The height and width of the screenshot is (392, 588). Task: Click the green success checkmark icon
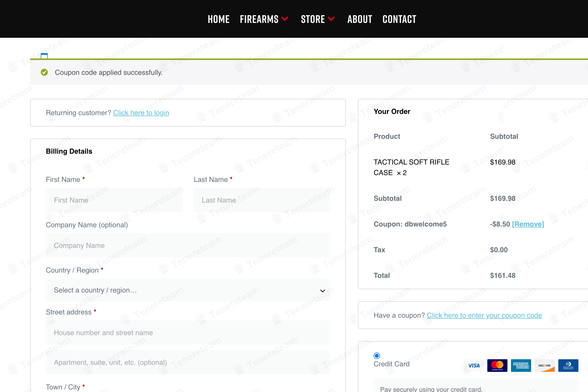coord(44,72)
